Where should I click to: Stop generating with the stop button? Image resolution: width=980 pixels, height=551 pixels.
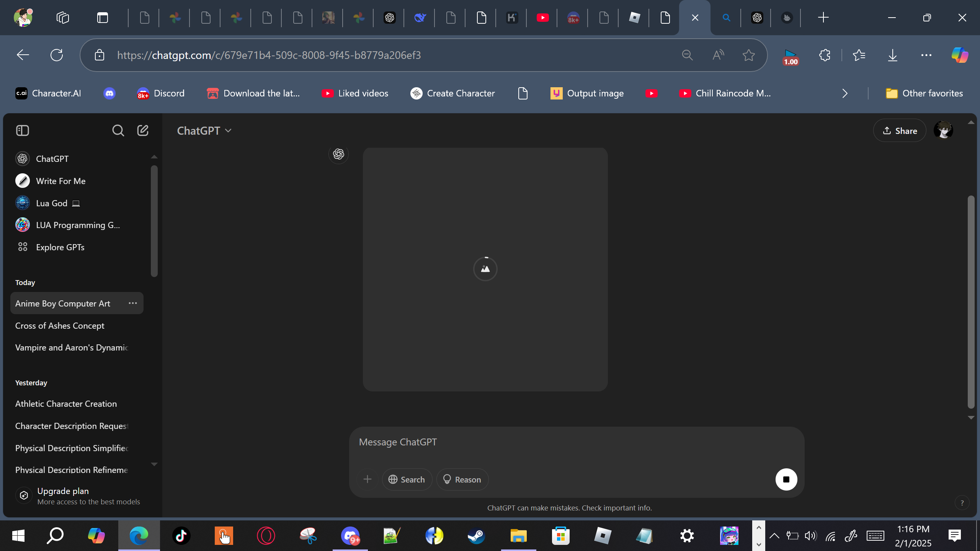786,479
